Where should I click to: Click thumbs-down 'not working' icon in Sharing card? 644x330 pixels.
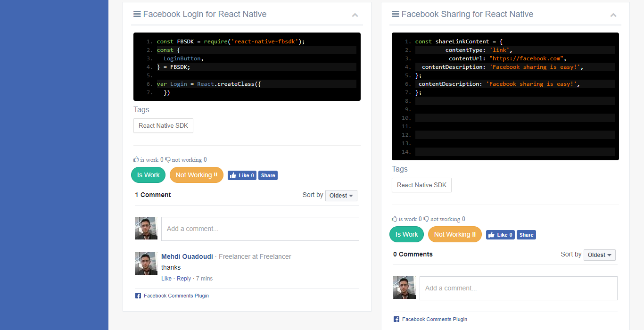click(x=426, y=219)
